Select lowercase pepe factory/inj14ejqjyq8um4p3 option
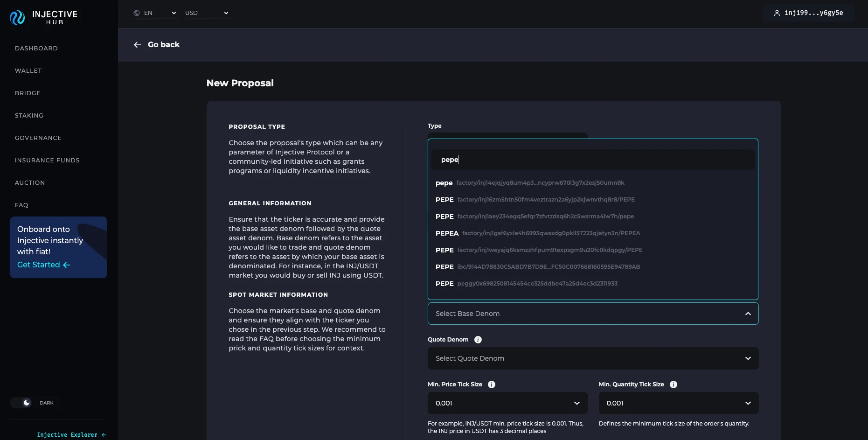This screenshot has width=868, height=440. coord(593,183)
